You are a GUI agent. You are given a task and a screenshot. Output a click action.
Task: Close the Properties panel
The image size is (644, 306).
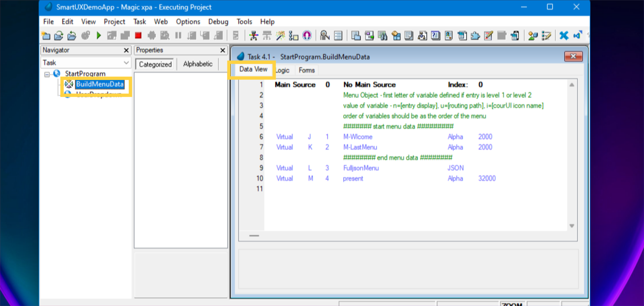coord(222,50)
